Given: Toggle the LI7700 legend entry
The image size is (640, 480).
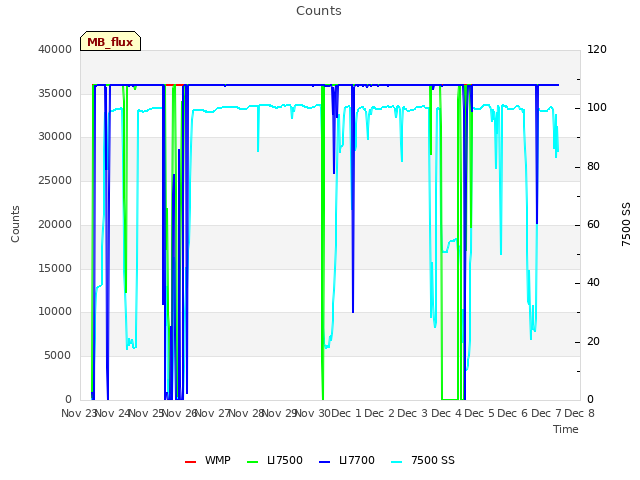Looking at the screenshot, I should (347, 460).
